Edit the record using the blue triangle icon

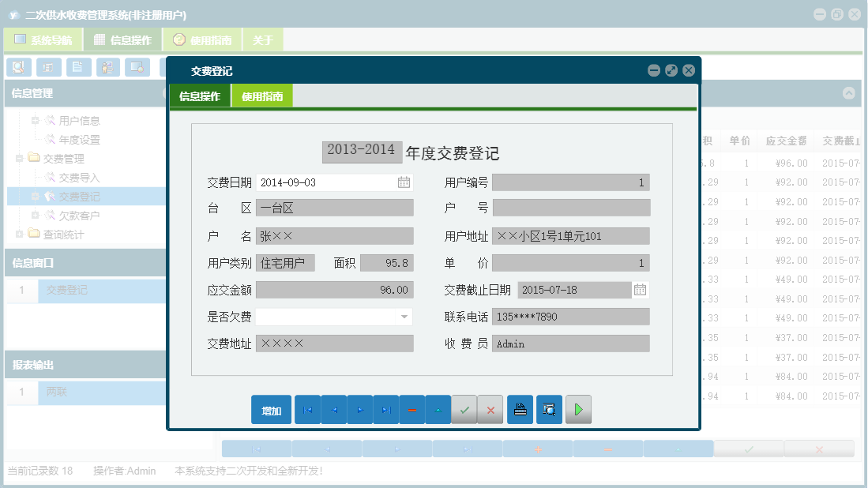pyautogui.click(x=438, y=409)
